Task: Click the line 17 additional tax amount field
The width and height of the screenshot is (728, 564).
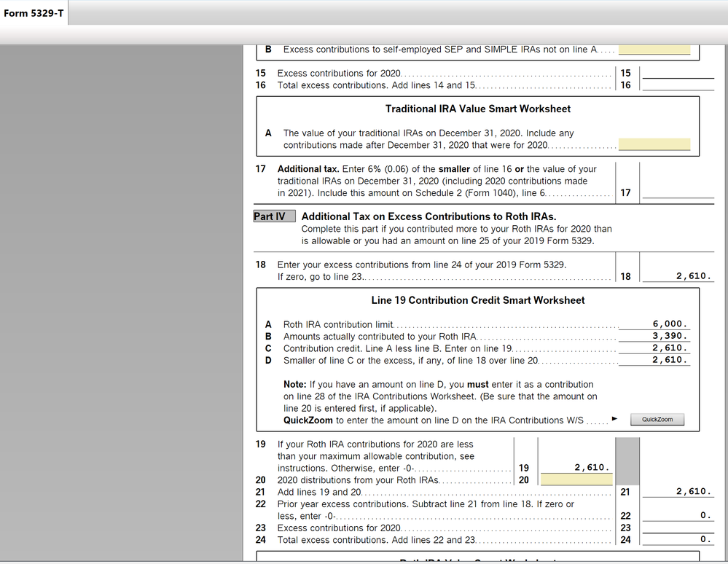Action: click(678, 192)
